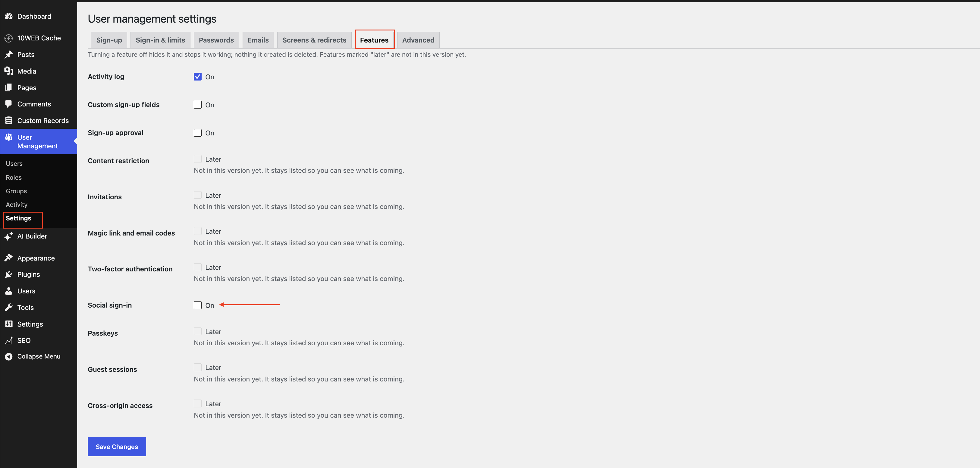
Task: Click the Collapse Menu arrow icon
Action: pos(8,356)
